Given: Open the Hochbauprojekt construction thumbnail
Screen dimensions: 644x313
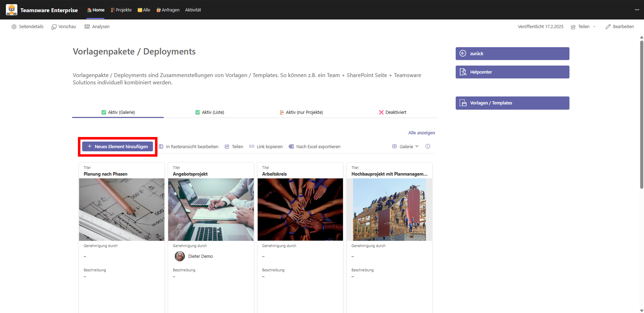Looking at the screenshot, I should pyautogui.click(x=389, y=210).
